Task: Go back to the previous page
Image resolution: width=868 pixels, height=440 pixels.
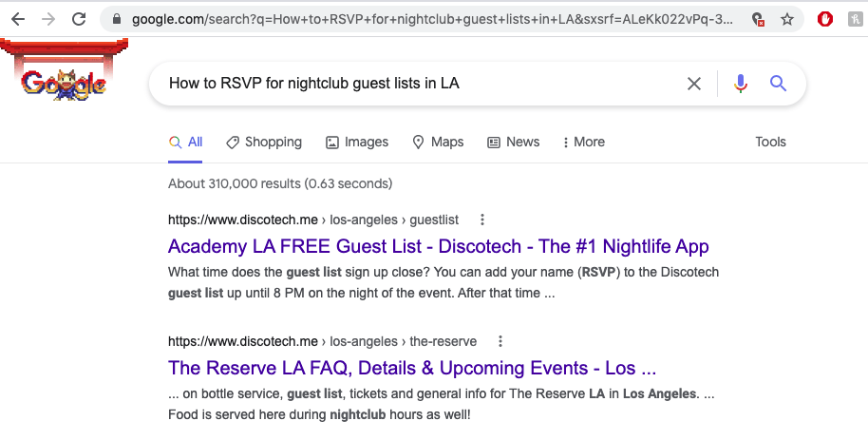Action: [x=18, y=19]
